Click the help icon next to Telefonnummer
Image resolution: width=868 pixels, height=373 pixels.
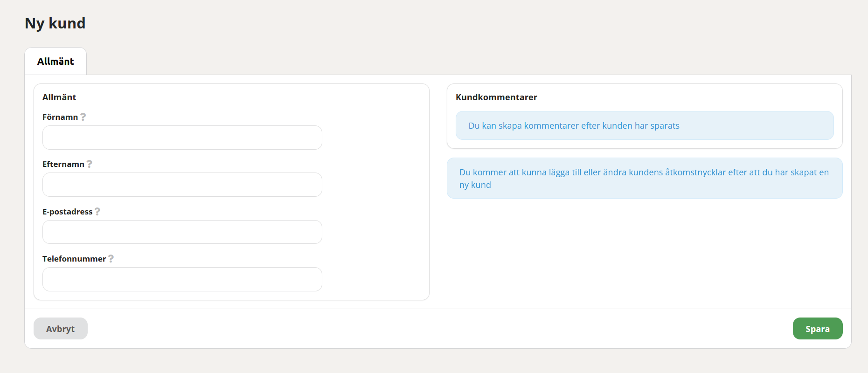click(111, 259)
